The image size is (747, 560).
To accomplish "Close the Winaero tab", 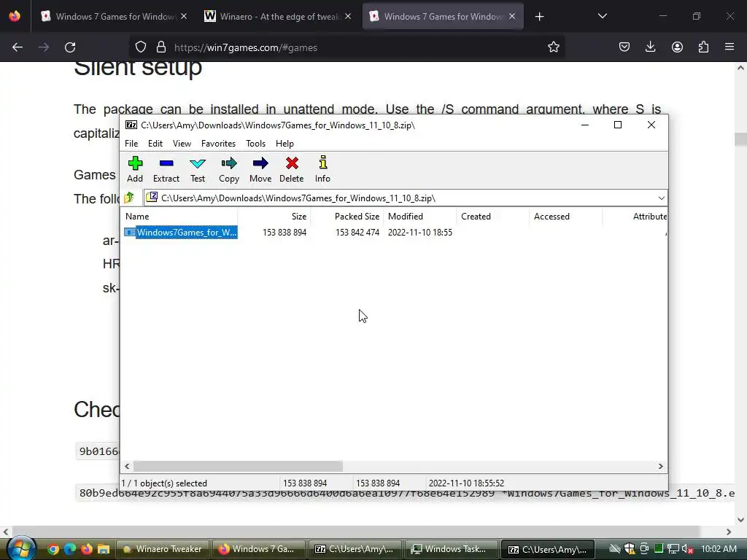I will (x=348, y=17).
